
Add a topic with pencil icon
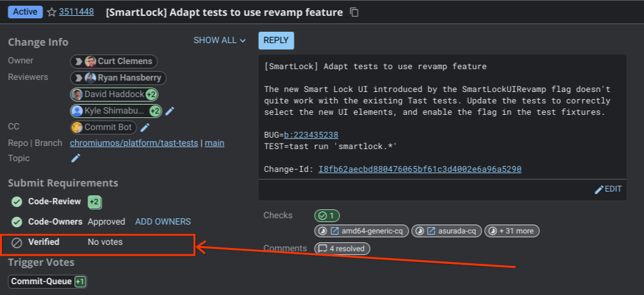click(x=76, y=158)
